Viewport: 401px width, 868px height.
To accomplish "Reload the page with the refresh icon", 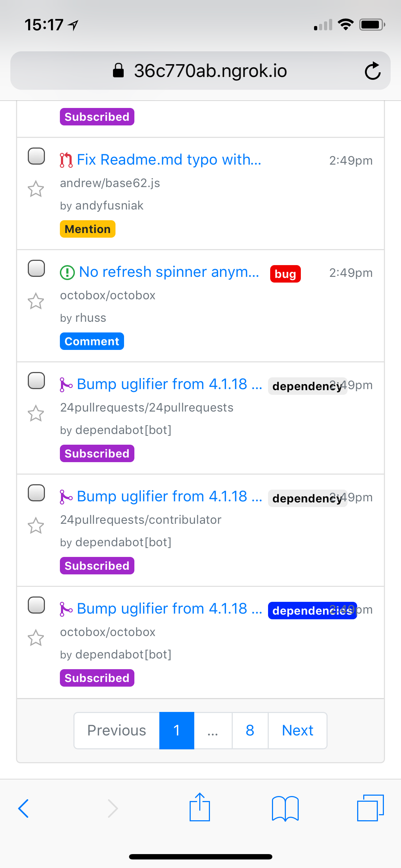I will [372, 71].
